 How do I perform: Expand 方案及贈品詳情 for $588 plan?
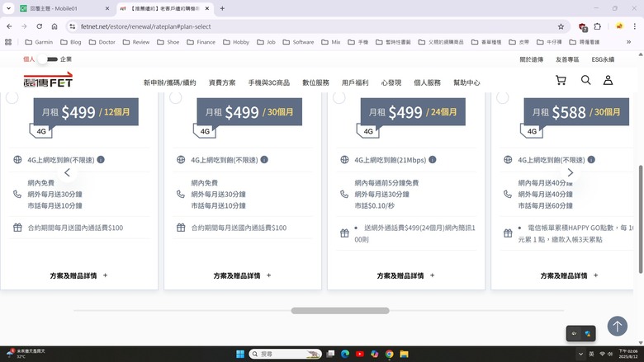click(x=569, y=275)
